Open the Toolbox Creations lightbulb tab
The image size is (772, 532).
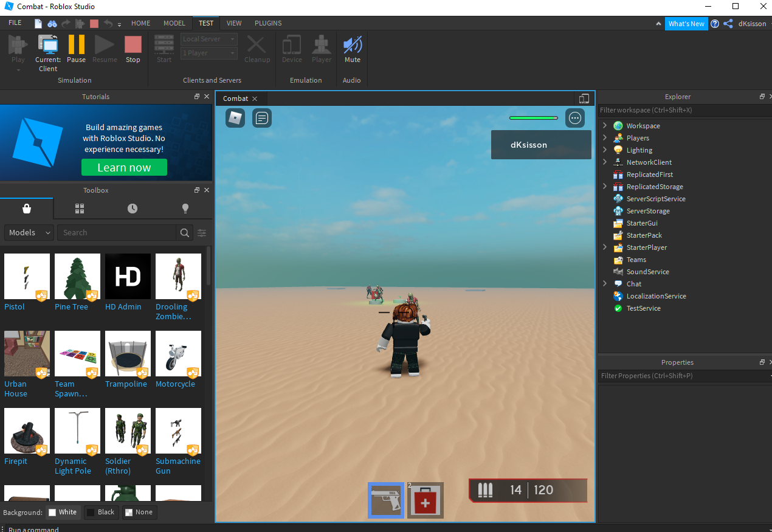pos(185,209)
